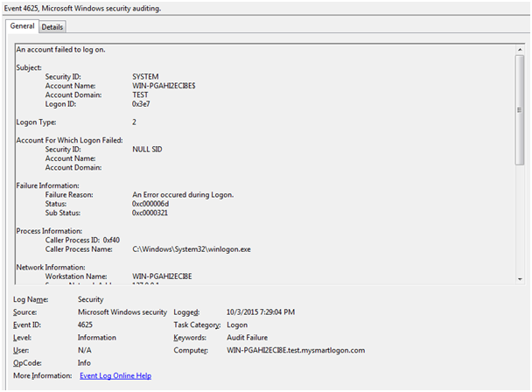The height and width of the screenshot is (392, 532).
Task: Click the OpCode value Info
Action: point(84,363)
